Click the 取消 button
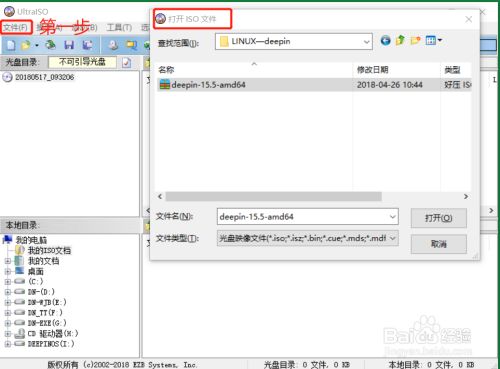The height and width of the screenshot is (369, 500). pos(438,244)
